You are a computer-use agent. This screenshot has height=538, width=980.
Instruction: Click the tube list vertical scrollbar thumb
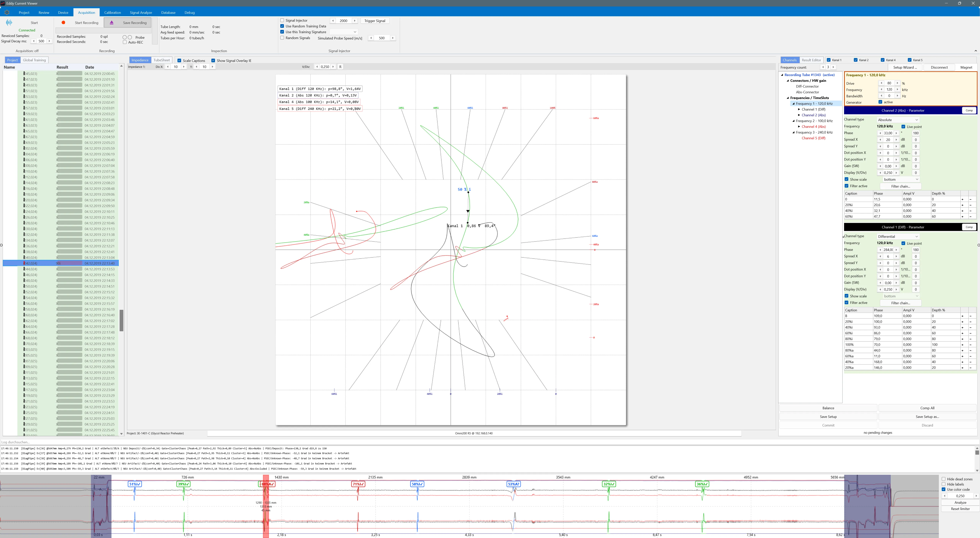[121, 320]
